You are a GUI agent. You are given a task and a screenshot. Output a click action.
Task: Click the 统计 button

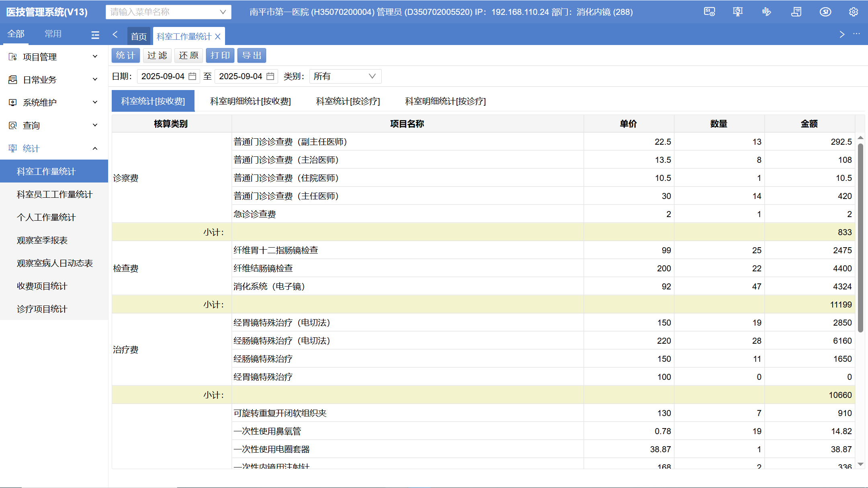pyautogui.click(x=125, y=55)
